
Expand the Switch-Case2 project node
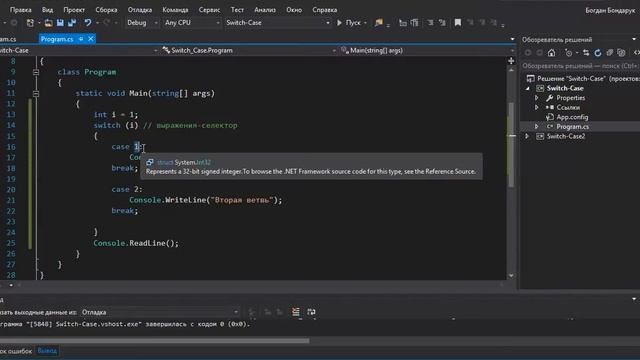(x=527, y=136)
